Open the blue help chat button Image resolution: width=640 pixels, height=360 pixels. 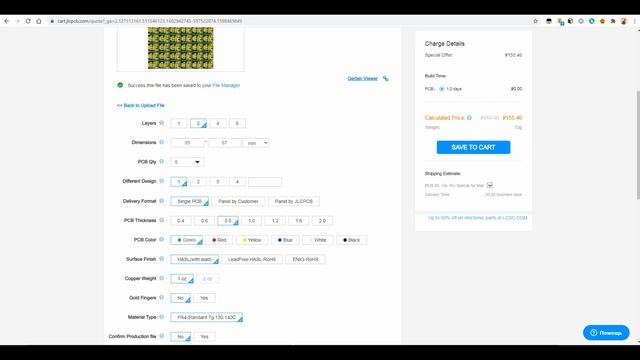coord(606,333)
